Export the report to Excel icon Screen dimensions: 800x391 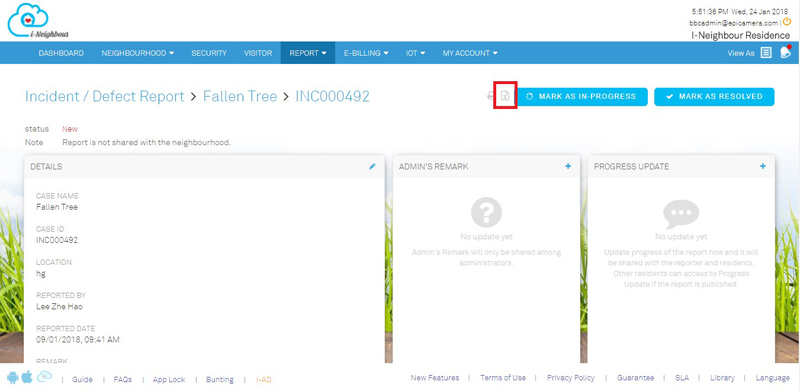(505, 96)
